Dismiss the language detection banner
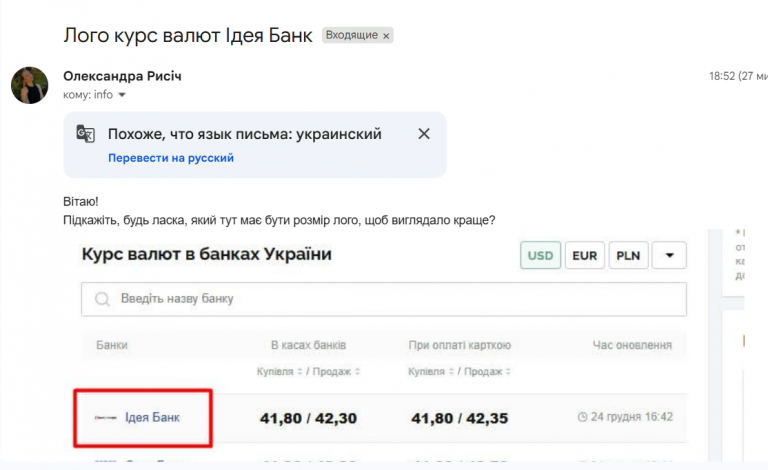Image resolution: width=768 pixels, height=470 pixels. 424,134
